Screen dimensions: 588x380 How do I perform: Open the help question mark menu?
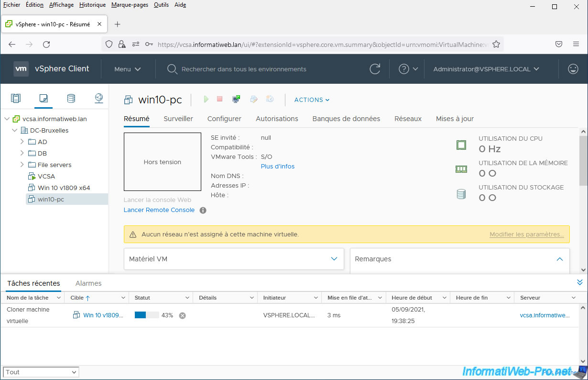408,69
